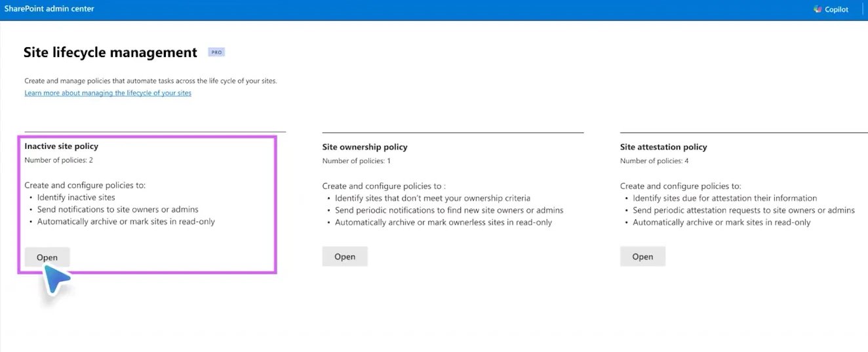Click 'Send periodic attestation requests' bullet

[743, 210]
